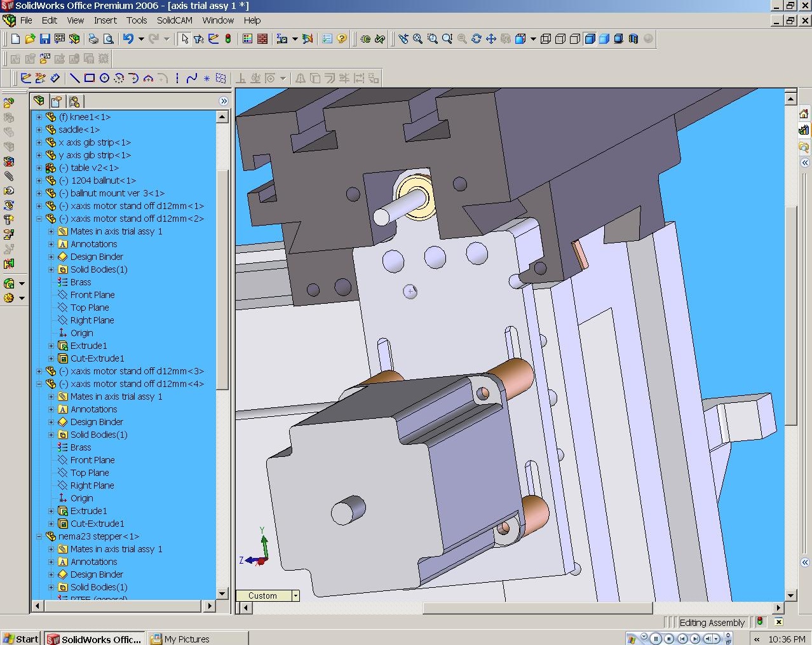Image resolution: width=812 pixels, height=645 pixels.
Task: Collapse the nema23 stepper<1> tree node
Action: tap(39, 536)
